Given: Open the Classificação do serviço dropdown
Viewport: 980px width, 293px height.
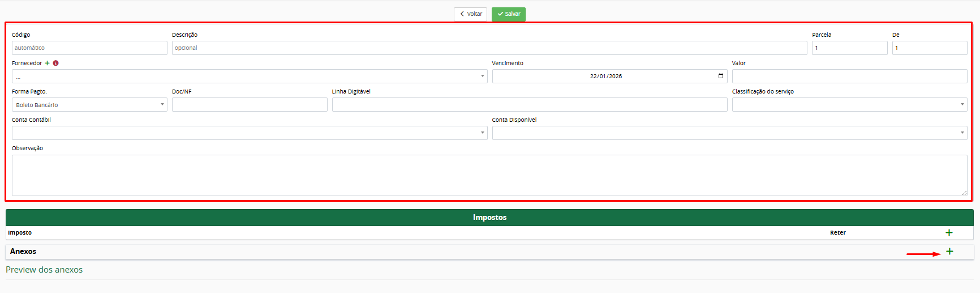Looking at the screenshot, I should click(849, 105).
